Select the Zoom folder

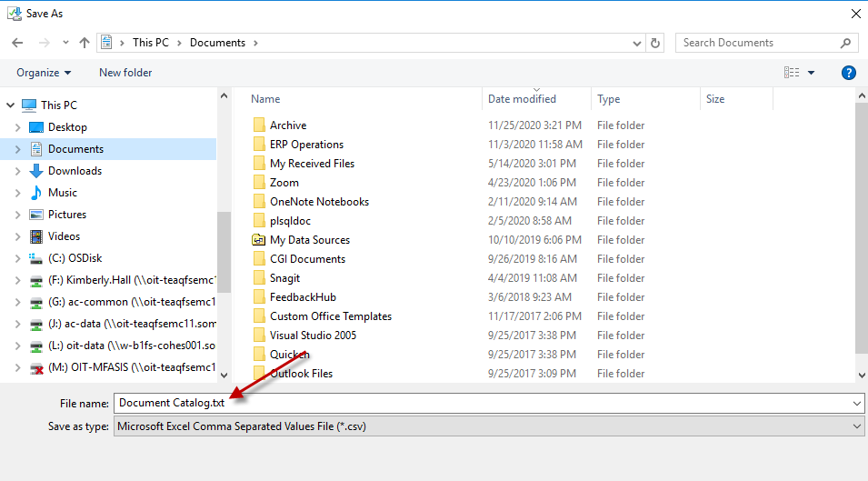tap(284, 183)
